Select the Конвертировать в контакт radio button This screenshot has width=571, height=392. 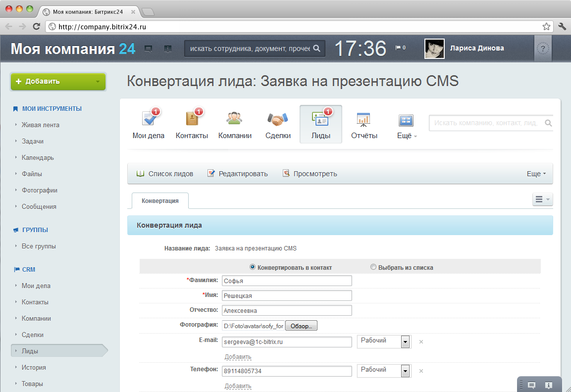click(x=253, y=267)
